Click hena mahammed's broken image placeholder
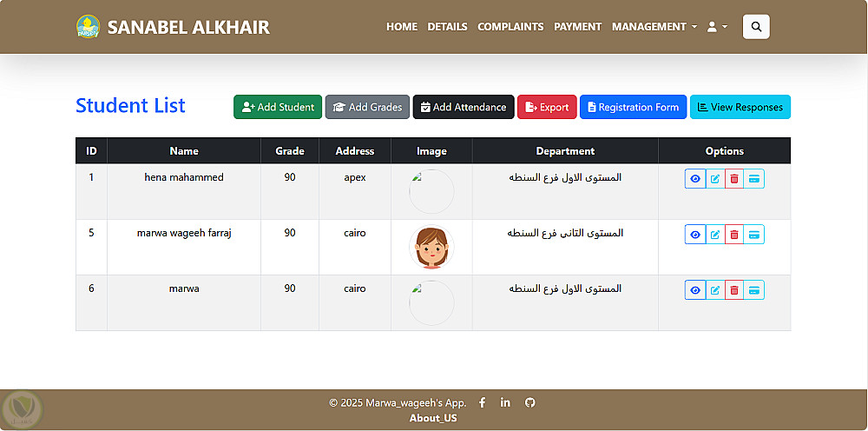 pos(431,192)
